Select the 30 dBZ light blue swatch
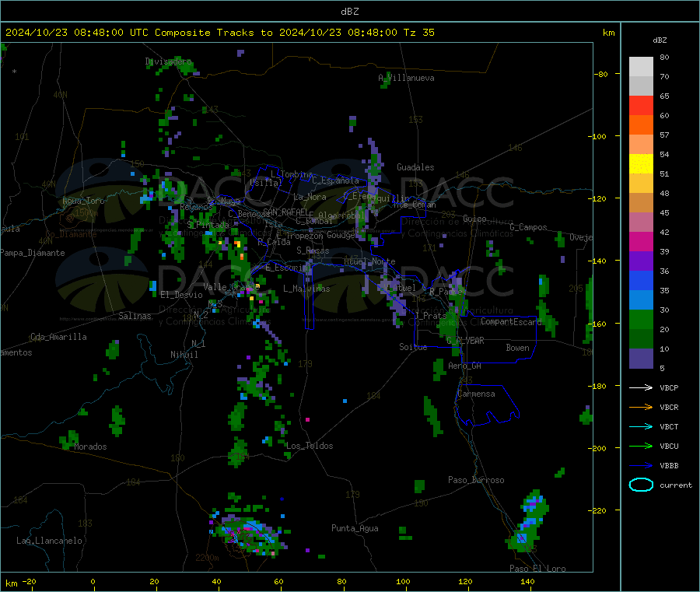This screenshot has width=700, height=592. point(641,300)
